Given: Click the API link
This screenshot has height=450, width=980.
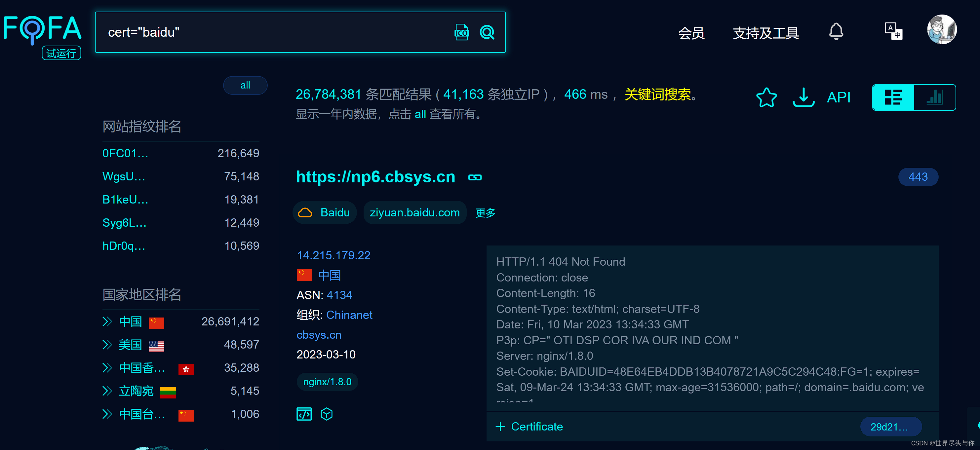Looking at the screenshot, I should point(839,97).
